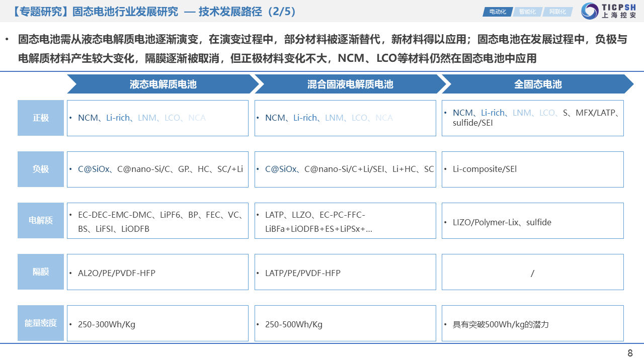Click the slide title 固态电池行业发展研究
This screenshot has width=644, height=362.
pyautogui.click(x=125, y=12)
